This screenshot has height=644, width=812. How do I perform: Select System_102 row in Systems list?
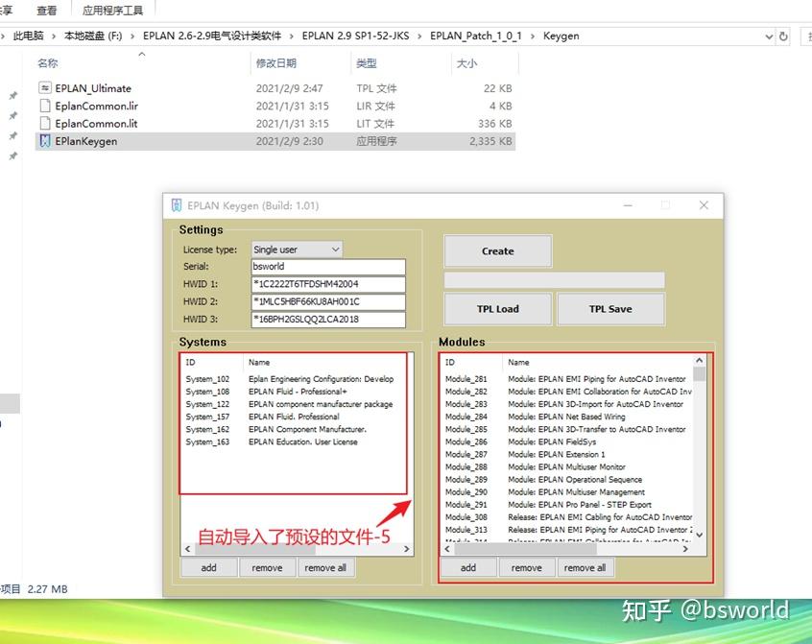(290, 379)
